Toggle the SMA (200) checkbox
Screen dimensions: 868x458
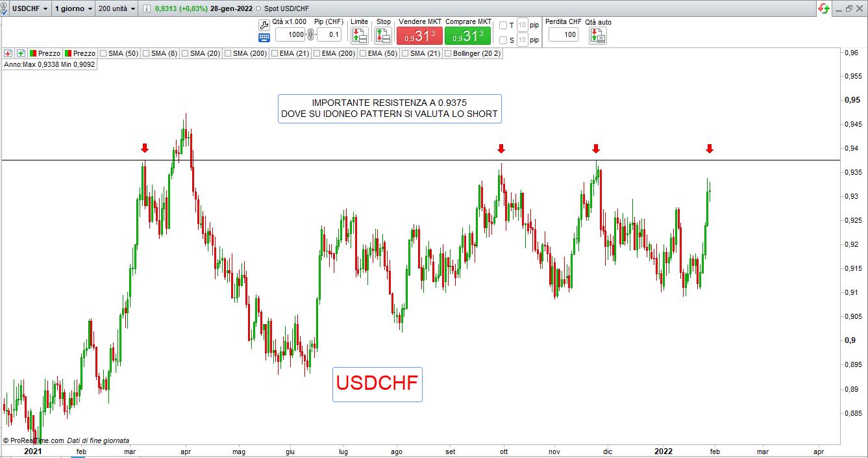click(x=228, y=53)
